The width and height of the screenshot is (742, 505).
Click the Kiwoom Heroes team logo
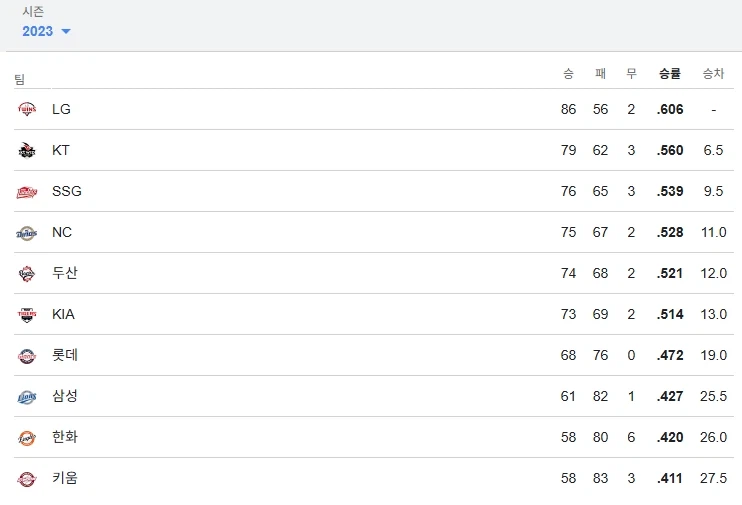click(26, 478)
